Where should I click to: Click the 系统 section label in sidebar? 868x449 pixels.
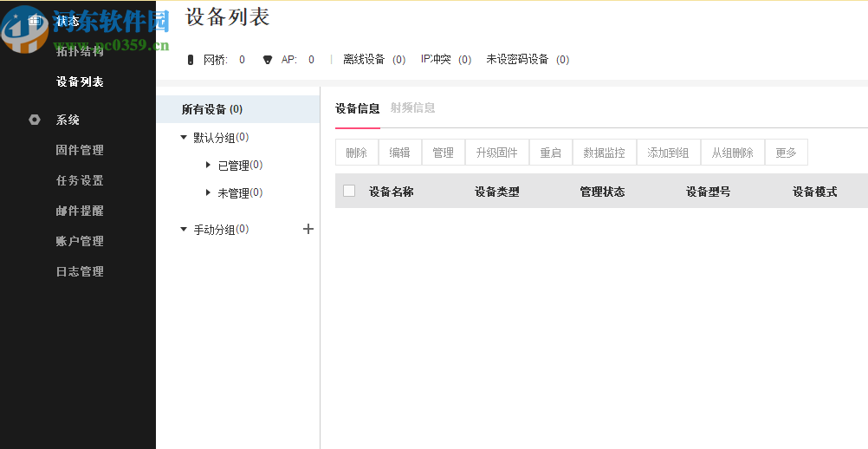pyautogui.click(x=68, y=120)
